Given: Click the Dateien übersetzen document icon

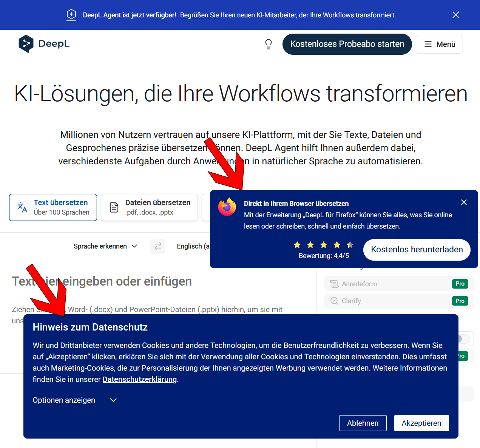Looking at the screenshot, I should pos(114,207).
